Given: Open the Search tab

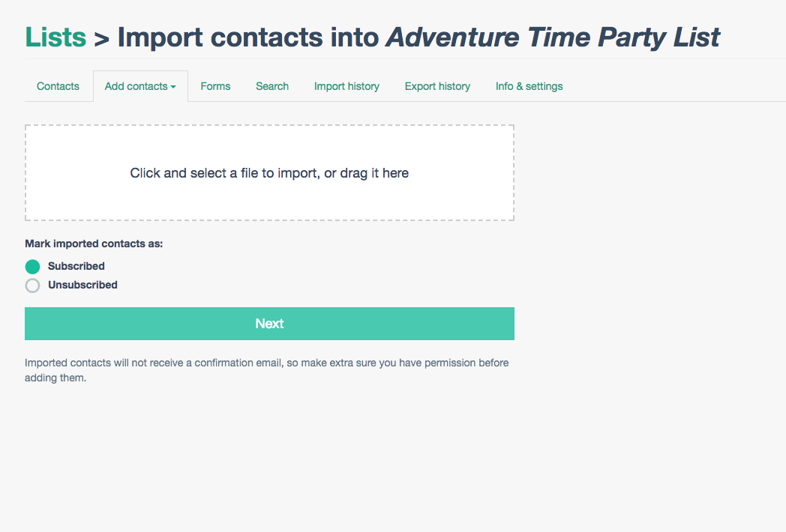Looking at the screenshot, I should coord(272,86).
